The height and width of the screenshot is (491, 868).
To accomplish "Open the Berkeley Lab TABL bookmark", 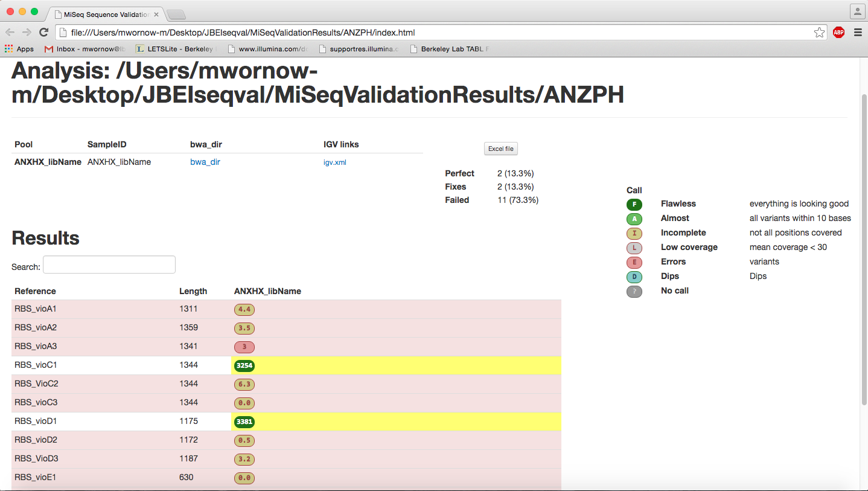I will point(450,49).
